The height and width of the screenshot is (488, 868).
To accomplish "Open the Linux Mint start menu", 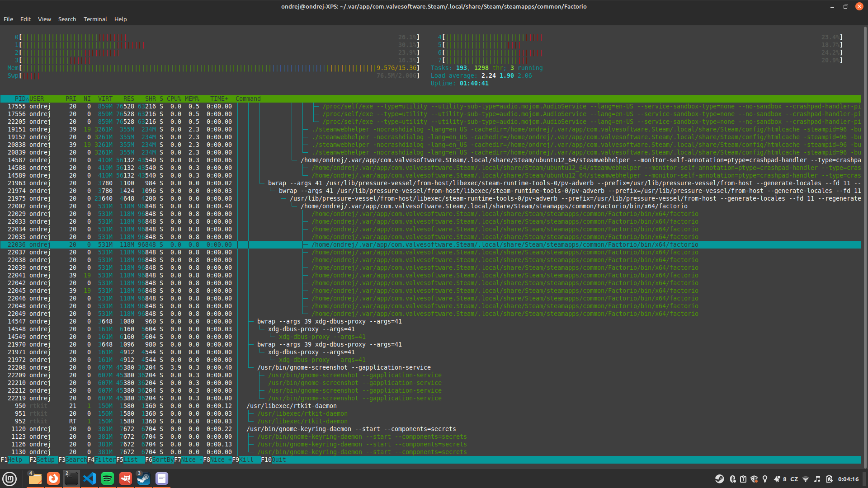I will coord(9,479).
